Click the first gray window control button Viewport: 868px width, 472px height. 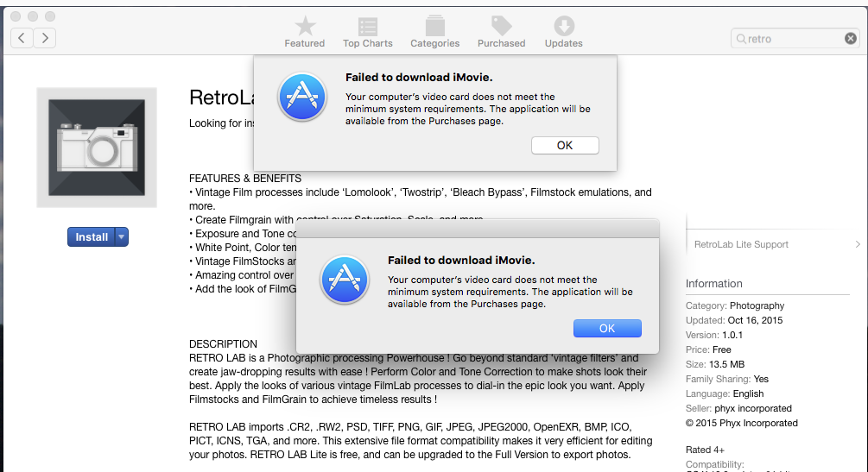coord(16,16)
